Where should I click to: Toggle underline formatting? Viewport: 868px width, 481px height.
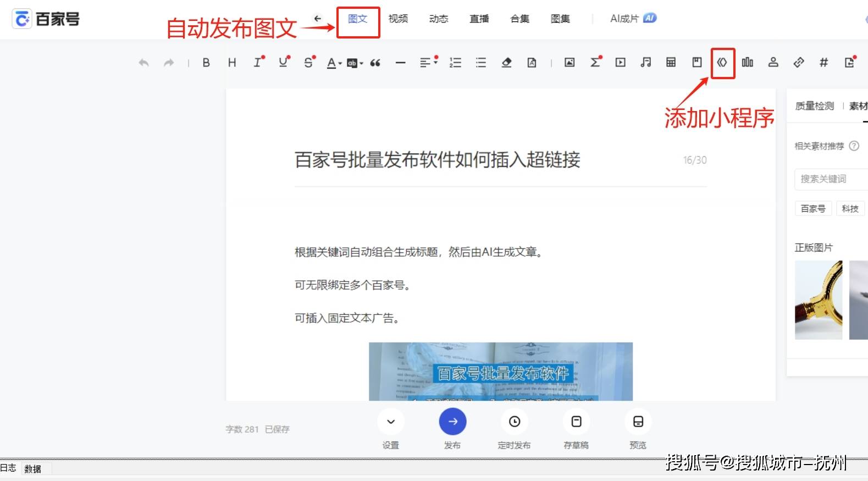click(283, 63)
